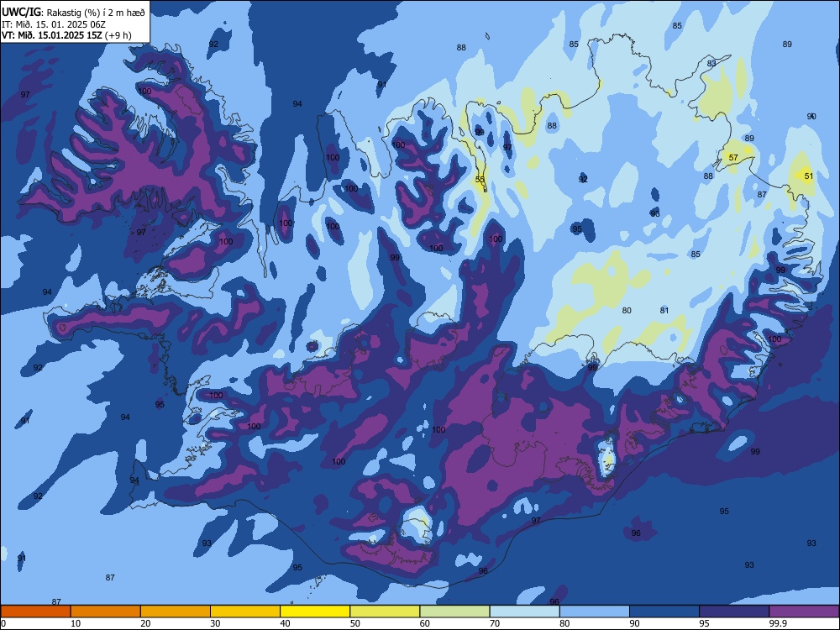This screenshot has width=840, height=630.
Task: Click the '81' humidity value on the map
Action: pos(664,311)
